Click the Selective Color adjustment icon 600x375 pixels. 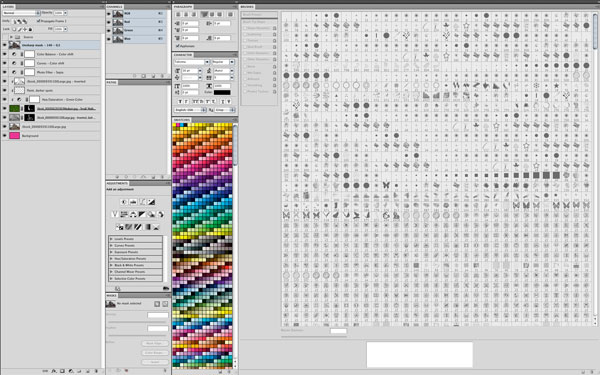[156, 227]
